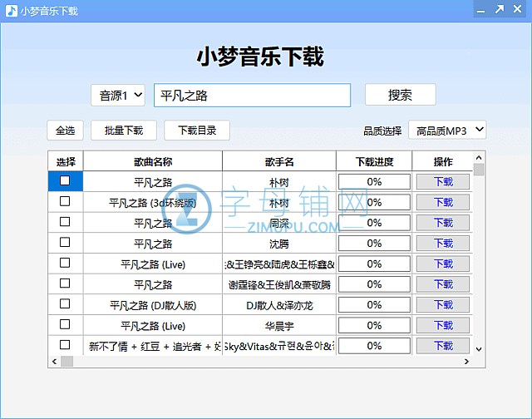This screenshot has height=419, width=532.
Task: Click the 歌曲名称 column header
Action: click(152, 161)
